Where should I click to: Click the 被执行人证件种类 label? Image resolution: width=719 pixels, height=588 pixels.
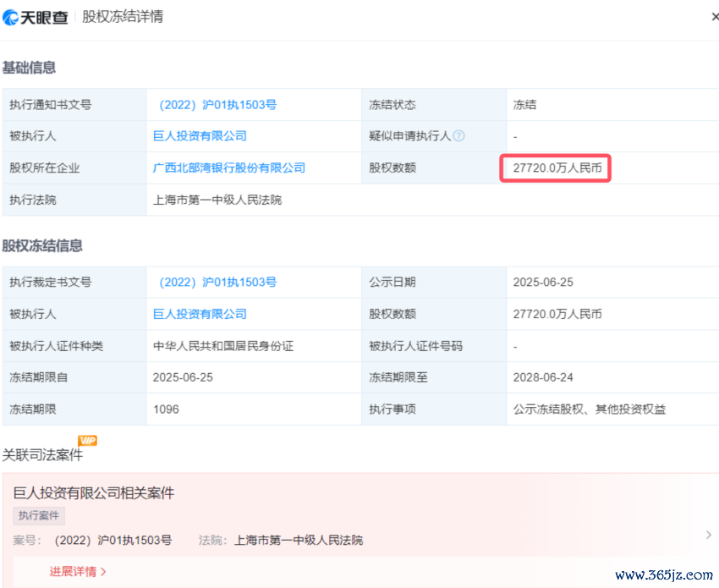pos(57,346)
